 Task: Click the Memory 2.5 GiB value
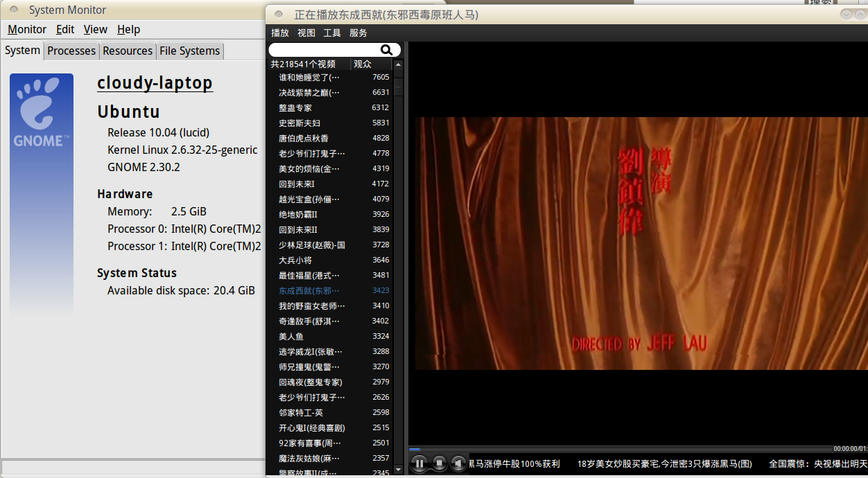point(189,211)
